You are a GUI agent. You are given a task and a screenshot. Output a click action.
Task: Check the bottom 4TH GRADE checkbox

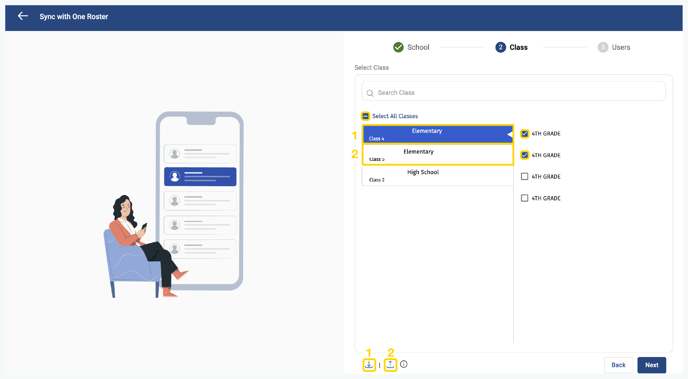[x=524, y=198]
